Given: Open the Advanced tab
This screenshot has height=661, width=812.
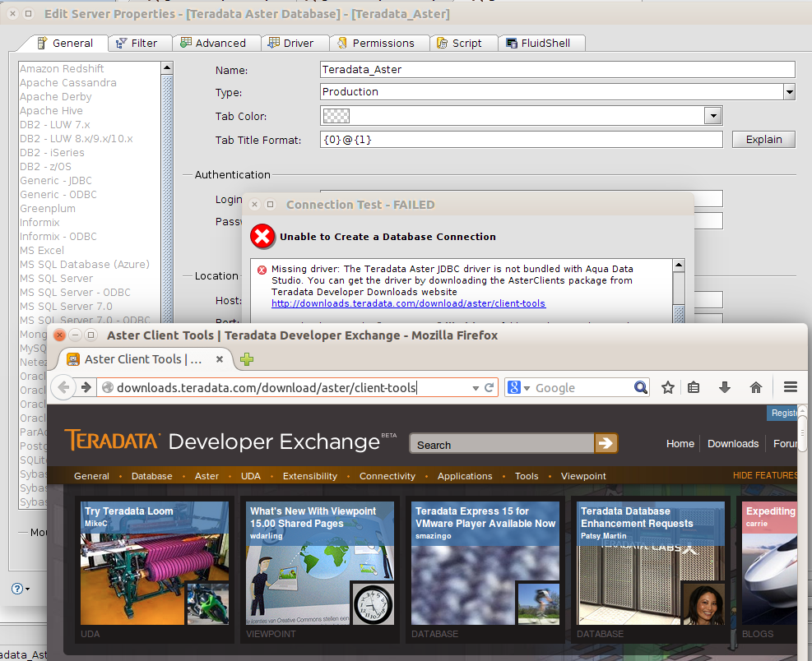Looking at the screenshot, I should pyautogui.click(x=215, y=43).
